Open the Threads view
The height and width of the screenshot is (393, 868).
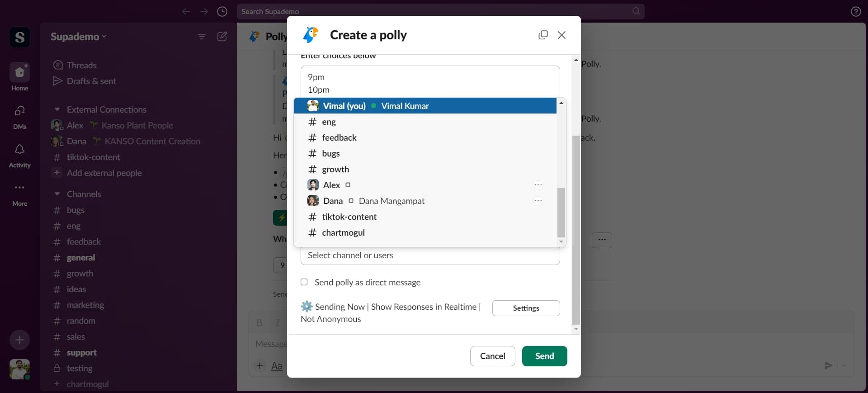82,65
